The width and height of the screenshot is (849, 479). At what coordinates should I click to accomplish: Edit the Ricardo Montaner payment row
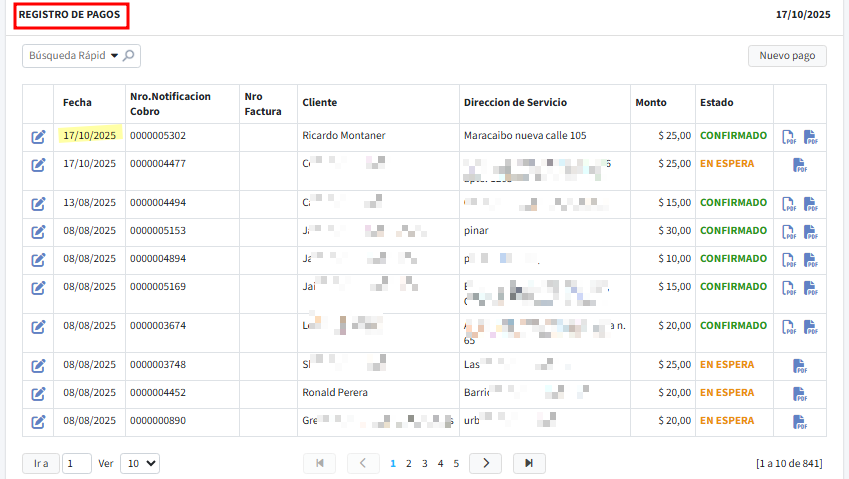click(38, 136)
